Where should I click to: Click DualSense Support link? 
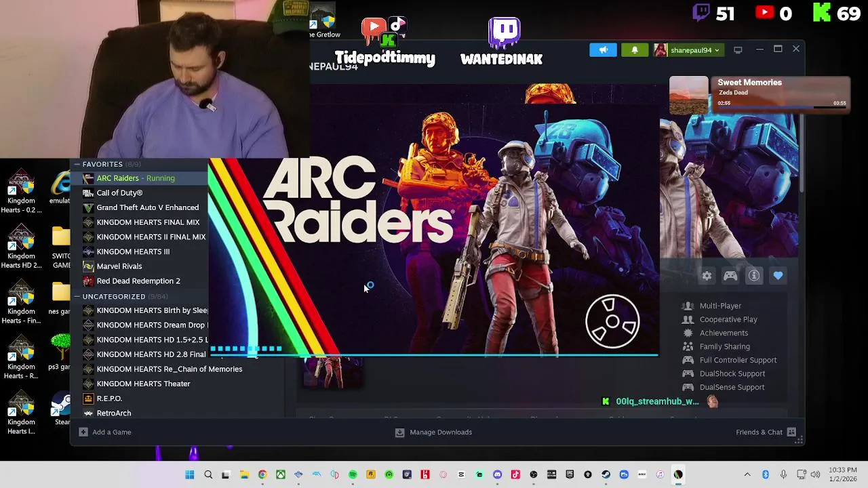click(x=732, y=387)
